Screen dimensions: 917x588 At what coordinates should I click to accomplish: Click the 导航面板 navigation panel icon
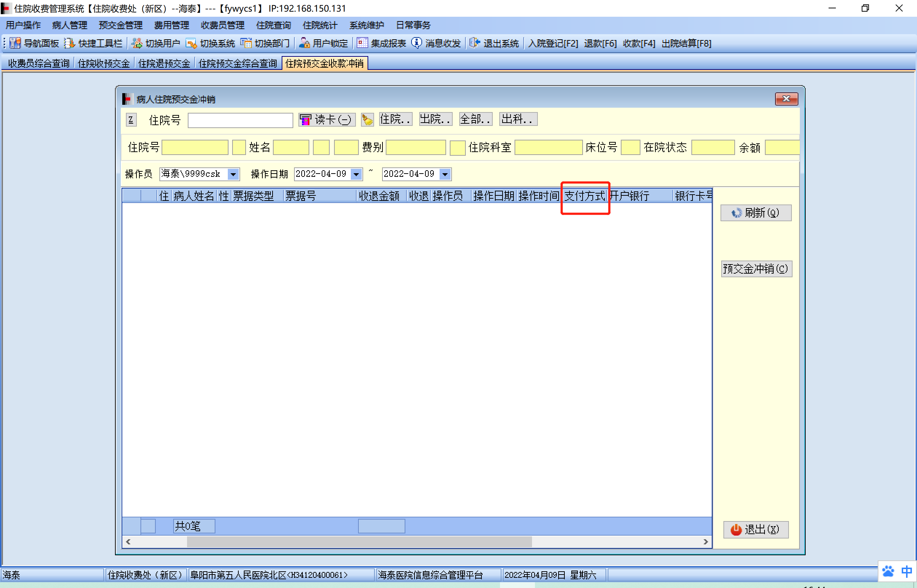click(15, 43)
